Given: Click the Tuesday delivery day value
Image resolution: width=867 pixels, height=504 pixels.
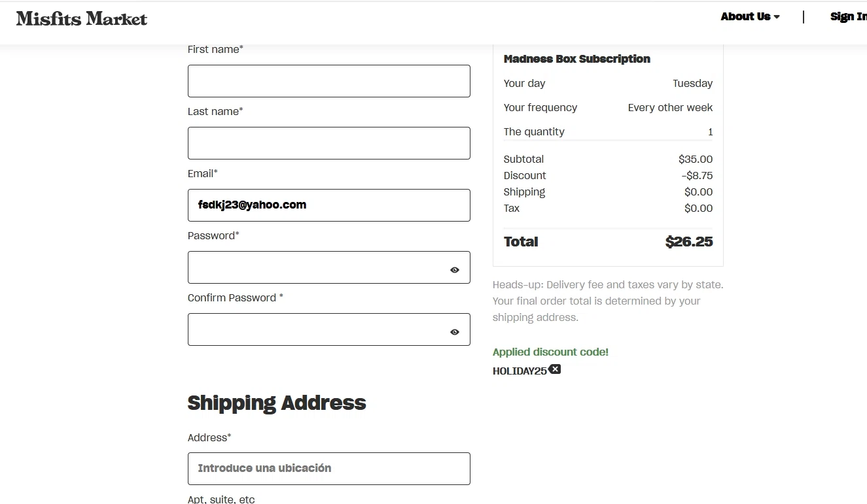Looking at the screenshot, I should [692, 84].
